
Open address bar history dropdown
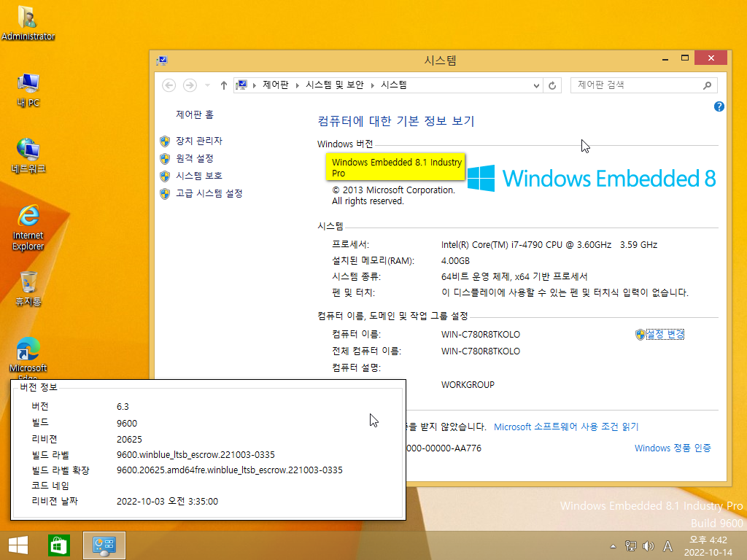[536, 86]
